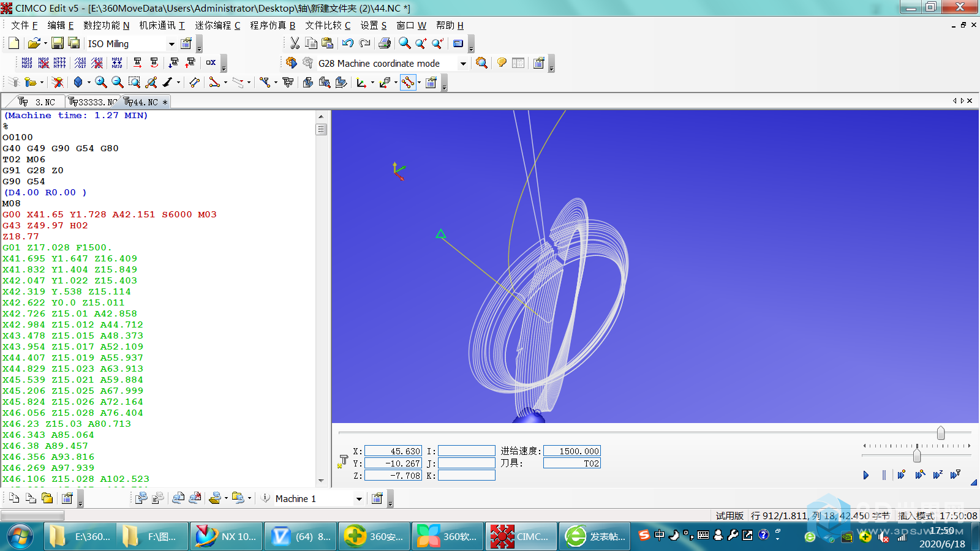The image size is (980, 551).
Task: Open the 窗口 W menu
Action: (x=411, y=25)
